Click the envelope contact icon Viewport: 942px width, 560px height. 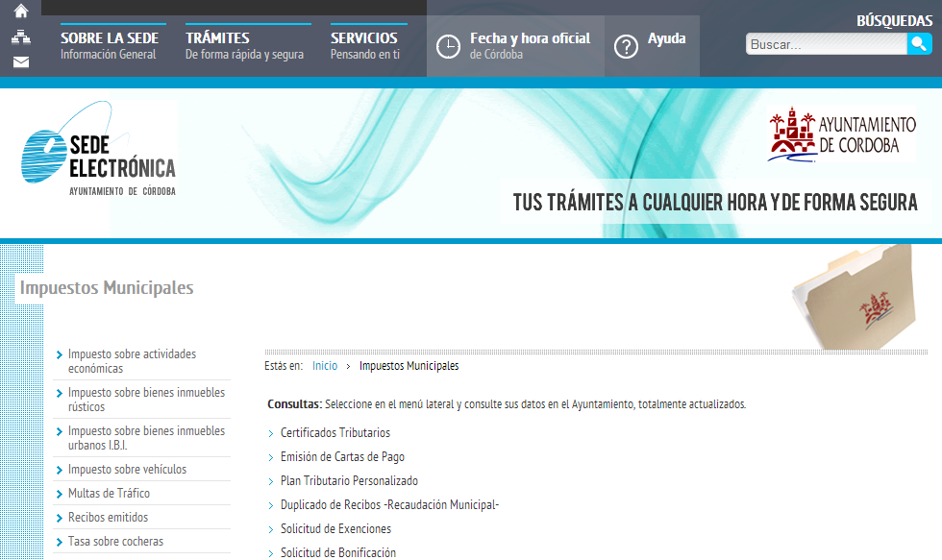click(x=21, y=61)
